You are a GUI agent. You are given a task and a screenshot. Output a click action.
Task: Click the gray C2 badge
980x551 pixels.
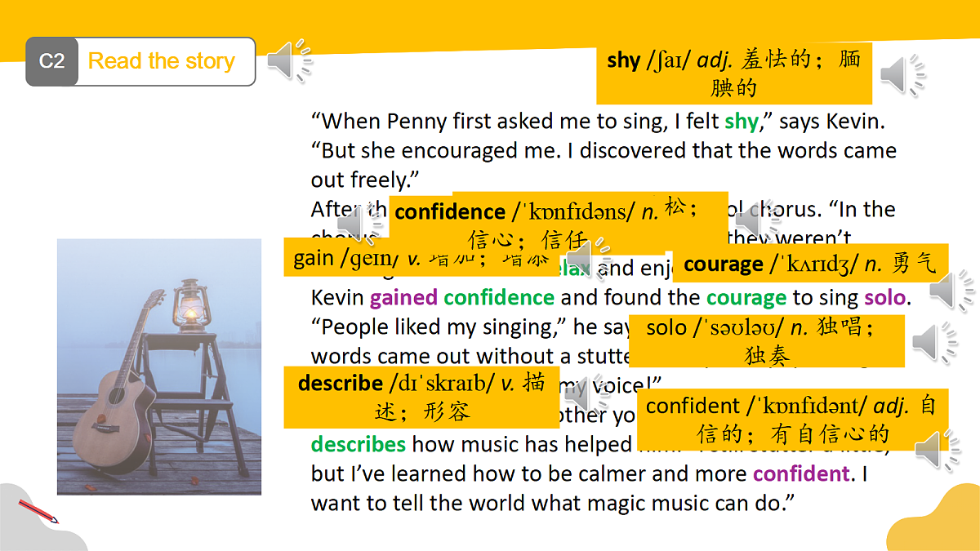click(x=51, y=61)
